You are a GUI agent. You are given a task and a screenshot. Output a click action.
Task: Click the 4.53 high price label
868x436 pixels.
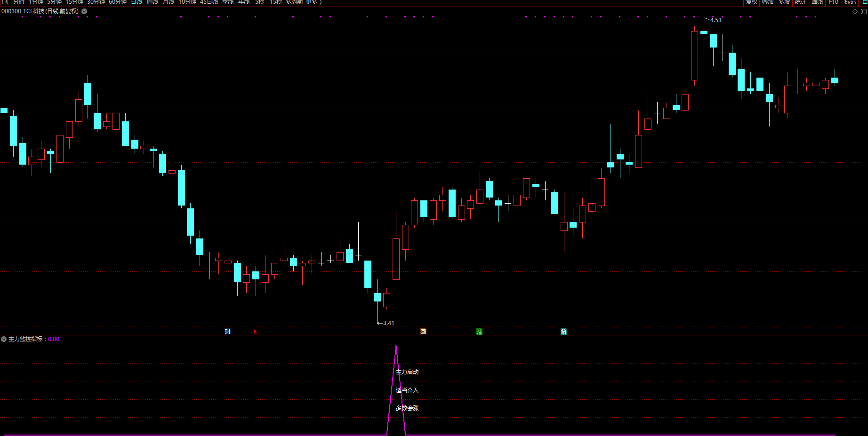(x=715, y=20)
